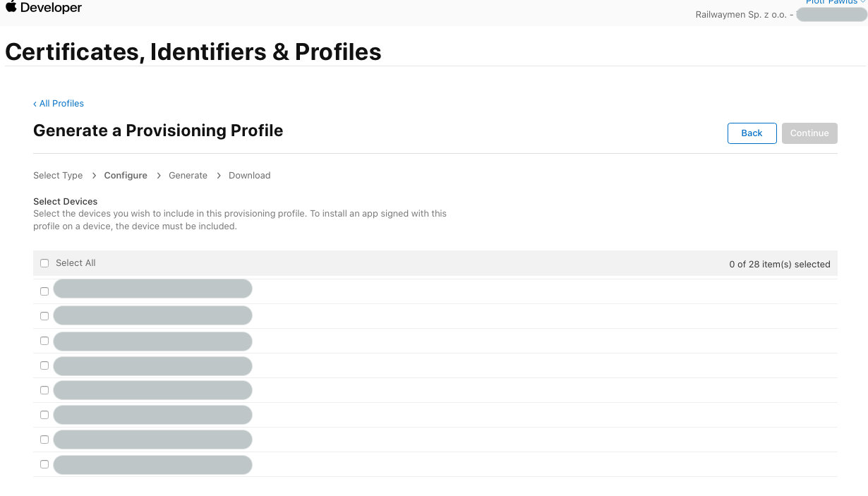Click Railwaymen Sp. z o.o. team name
Image resolution: width=868 pixels, height=496 pixels.
(x=740, y=15)
